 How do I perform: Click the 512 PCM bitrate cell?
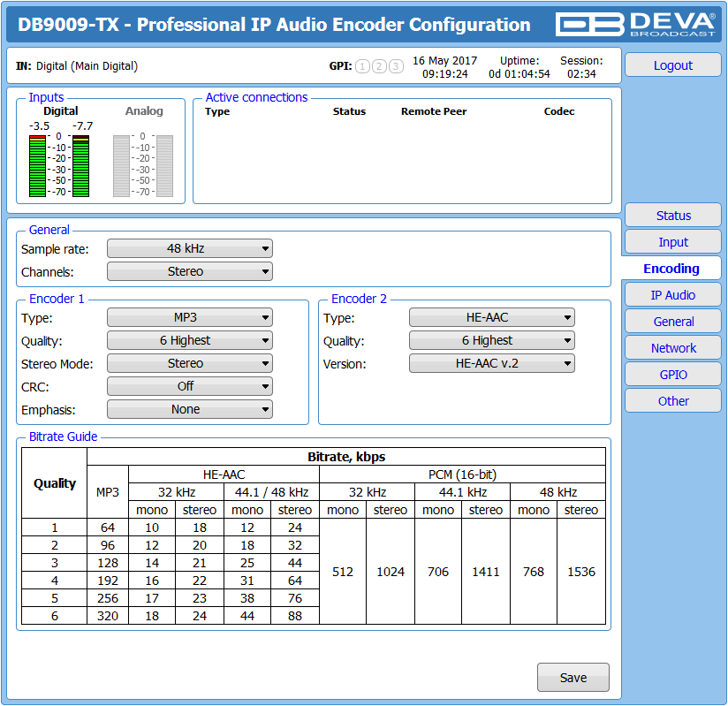click(x=343, y=572)
